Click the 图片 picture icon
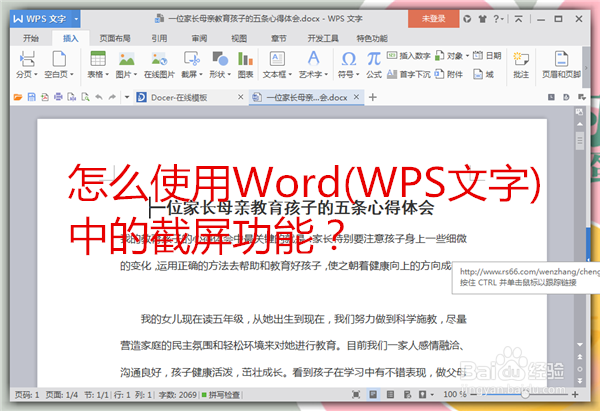This screenshot has width=600, height=411. (x=127, y=59)
